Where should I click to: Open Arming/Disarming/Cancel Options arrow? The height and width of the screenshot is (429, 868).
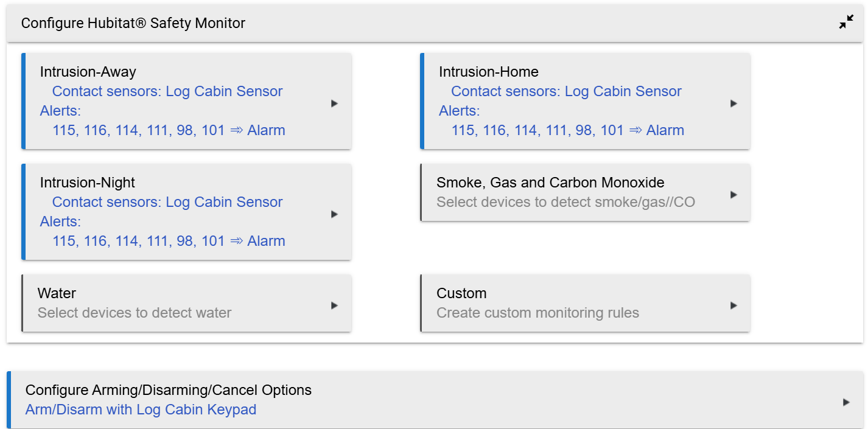(846, 402)
